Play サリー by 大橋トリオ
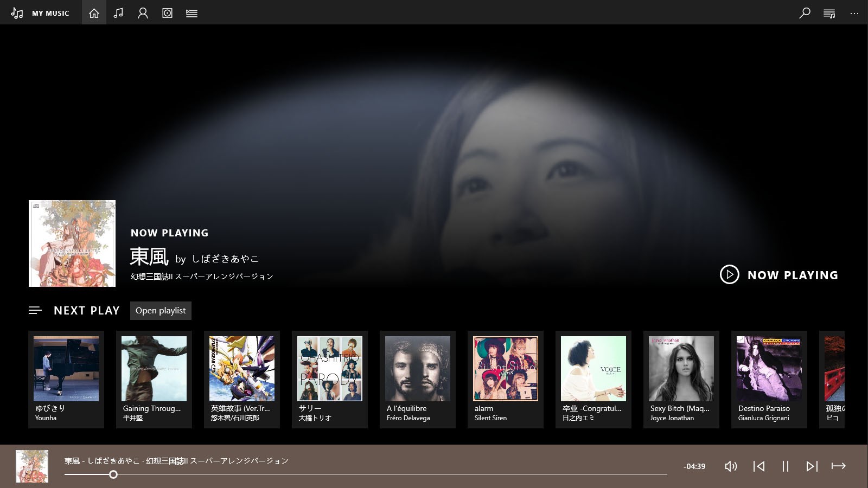This screenshot has height=488, width=868. (330, 380)
